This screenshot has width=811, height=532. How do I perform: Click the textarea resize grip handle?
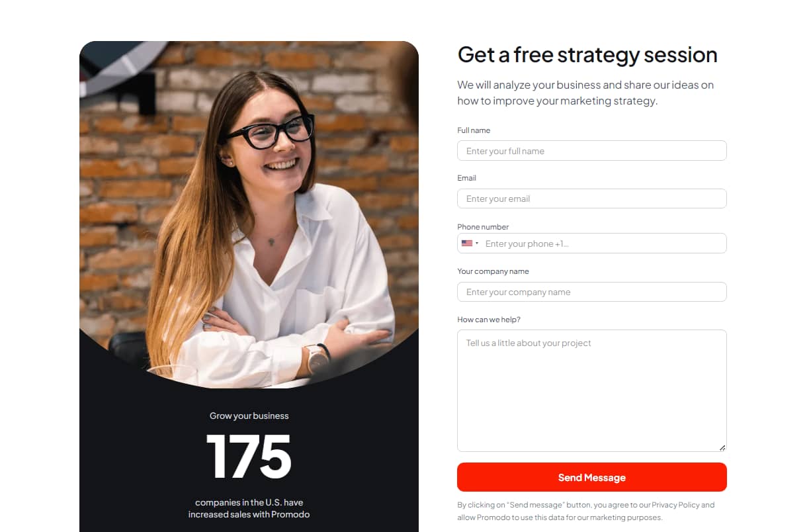point(722,447)
